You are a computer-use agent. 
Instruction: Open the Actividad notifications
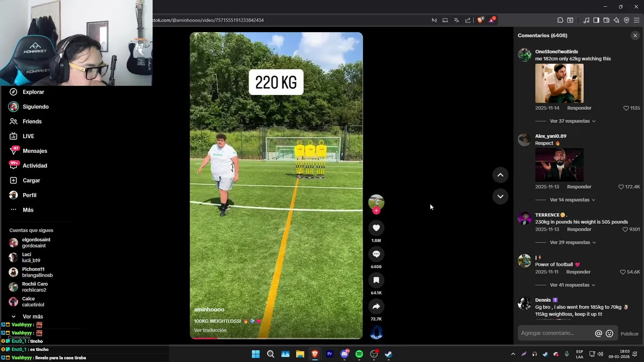tap(28, 165)
